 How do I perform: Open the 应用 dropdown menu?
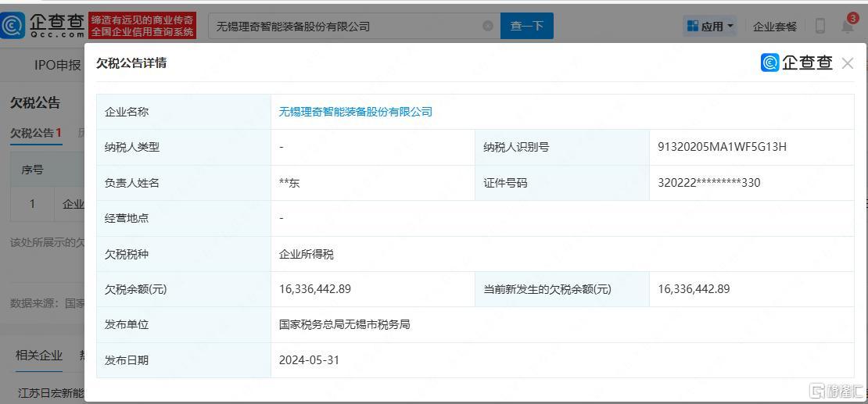click(710, 26)
